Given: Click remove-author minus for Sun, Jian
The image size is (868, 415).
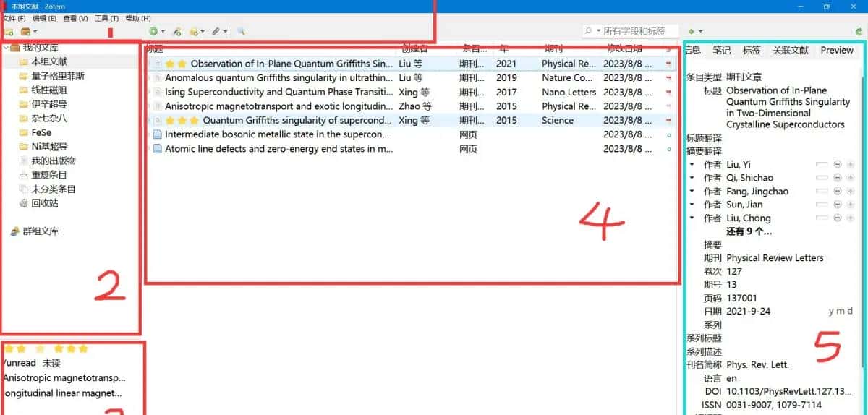Looking at the screenshot, I should click(x=838, y=205).
